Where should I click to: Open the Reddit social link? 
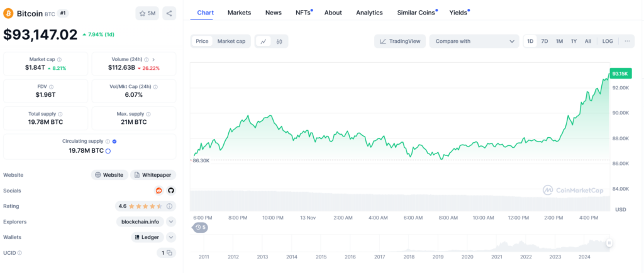click(x=158, y=191)
